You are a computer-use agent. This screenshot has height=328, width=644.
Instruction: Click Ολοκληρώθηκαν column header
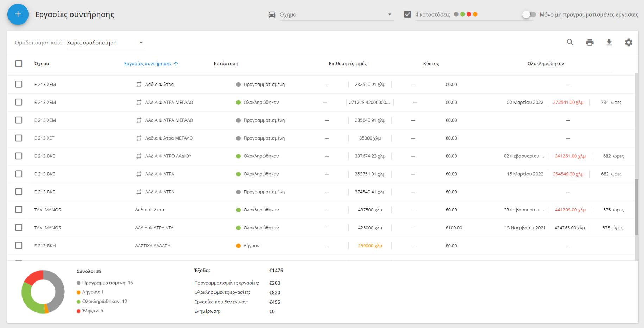pyautogui.click(x=545, y=64)
